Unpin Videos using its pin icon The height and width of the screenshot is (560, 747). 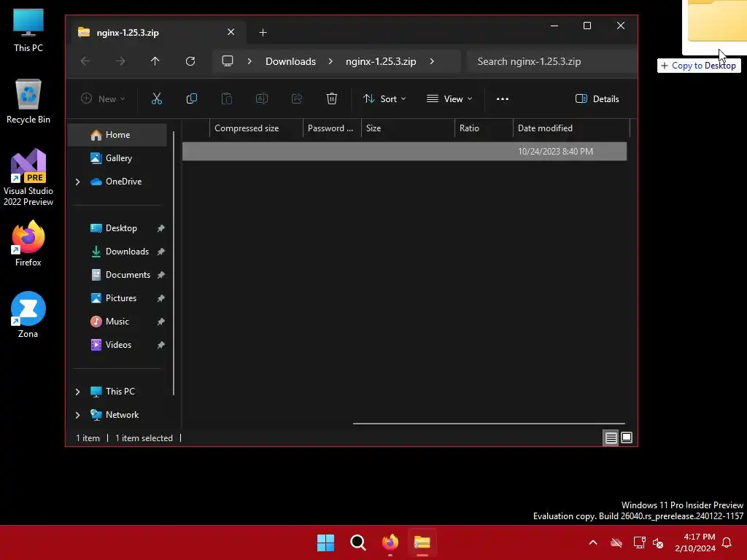(x=161, y=345)
